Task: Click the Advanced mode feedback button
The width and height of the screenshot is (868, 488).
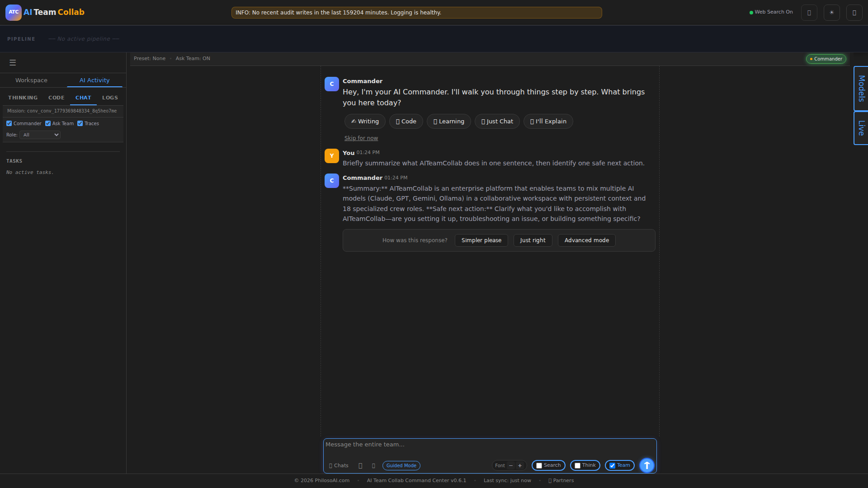Action: (587, 240)
